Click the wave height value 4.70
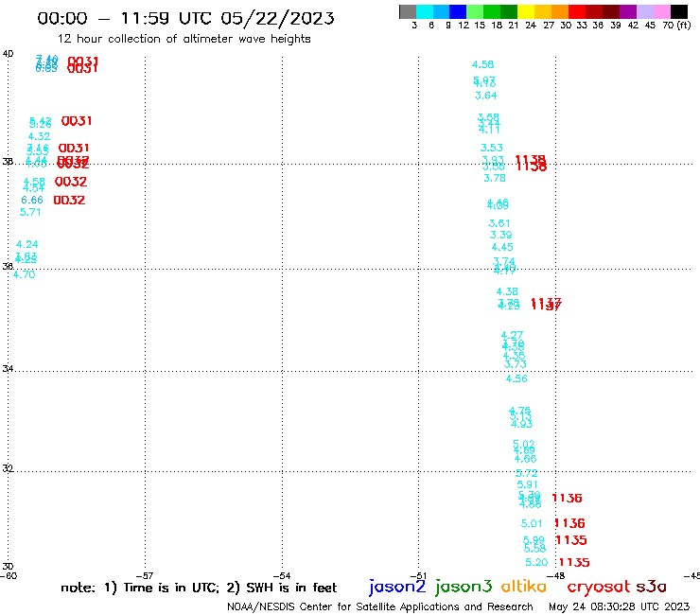 24,274
